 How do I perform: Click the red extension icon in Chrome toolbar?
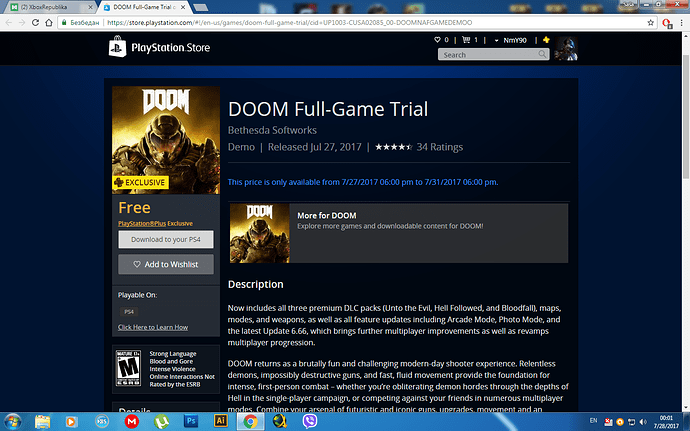coord(667,23)
